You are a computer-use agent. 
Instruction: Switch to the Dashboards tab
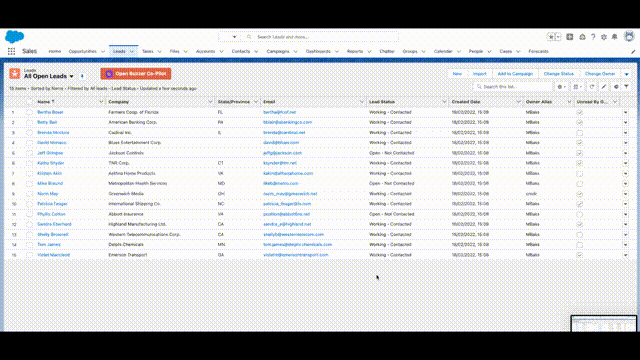[x=318, y=51]
